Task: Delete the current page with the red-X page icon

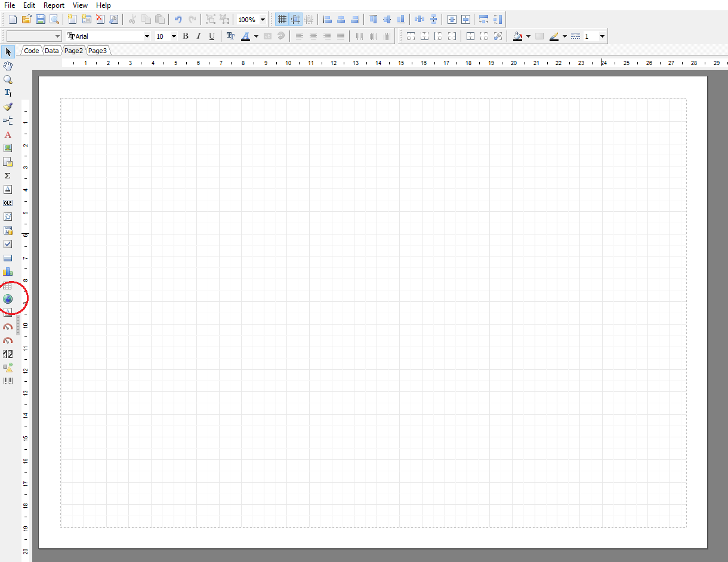Action: coord(100,19)
